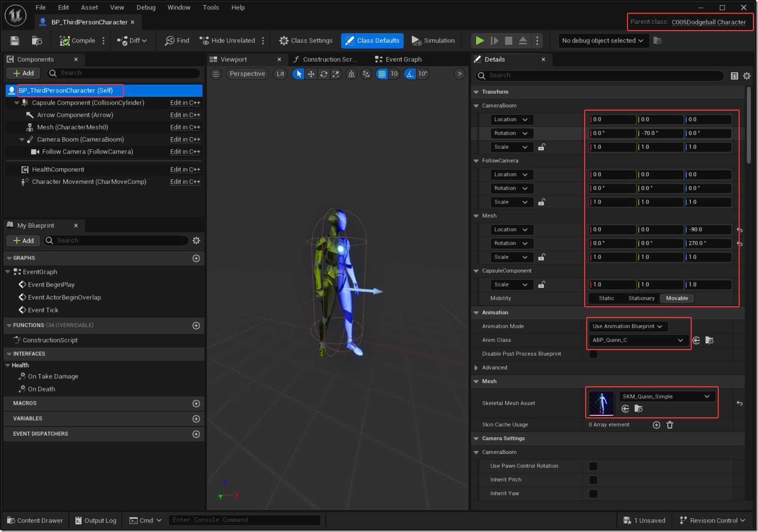Add a new component with Add button
The image size is (758, 532).
23,73
